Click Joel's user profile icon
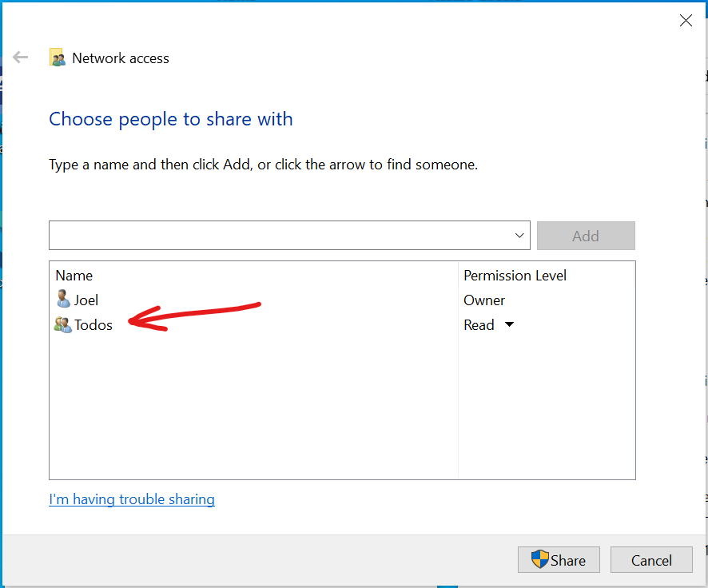 point(62,300)
